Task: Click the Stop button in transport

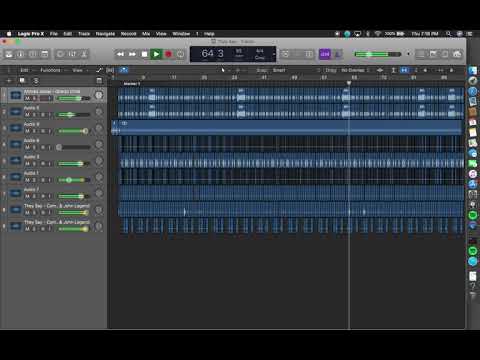Action: pos(144,54)
